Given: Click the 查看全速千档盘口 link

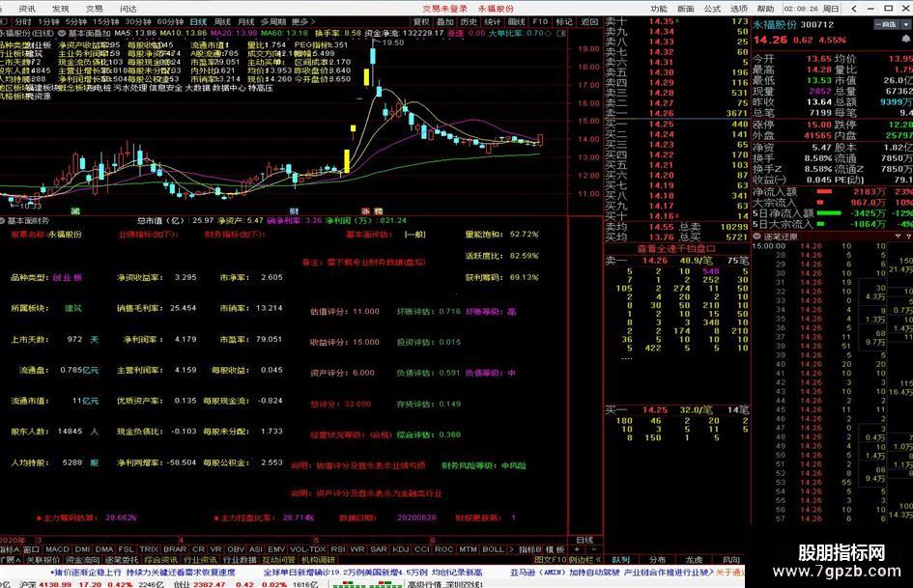Looking at the screenshot, I should 676,248.
